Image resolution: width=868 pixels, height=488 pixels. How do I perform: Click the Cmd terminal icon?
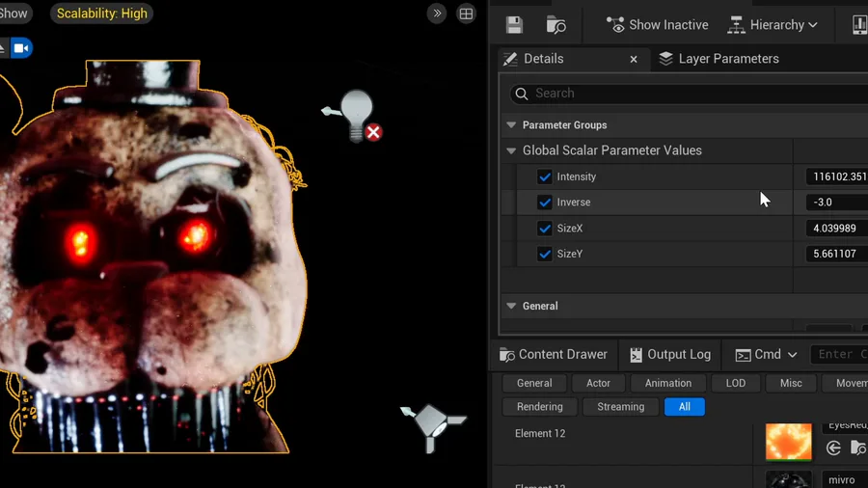tap(743, 355)
